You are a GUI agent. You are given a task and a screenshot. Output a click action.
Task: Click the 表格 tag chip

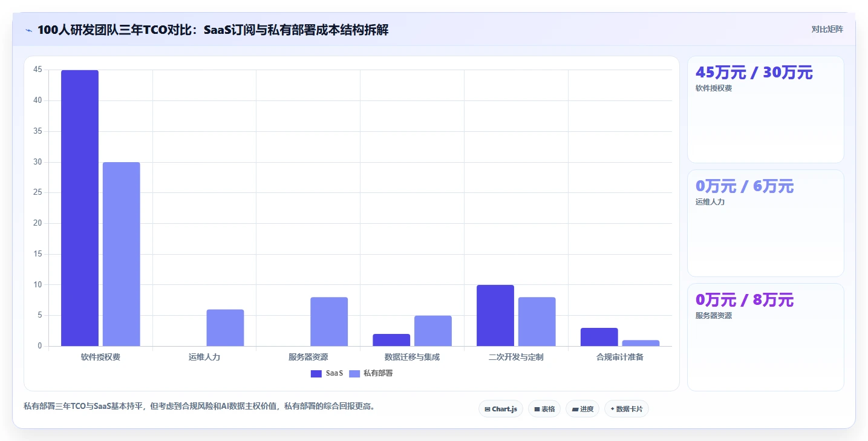(x=544, y=409)
